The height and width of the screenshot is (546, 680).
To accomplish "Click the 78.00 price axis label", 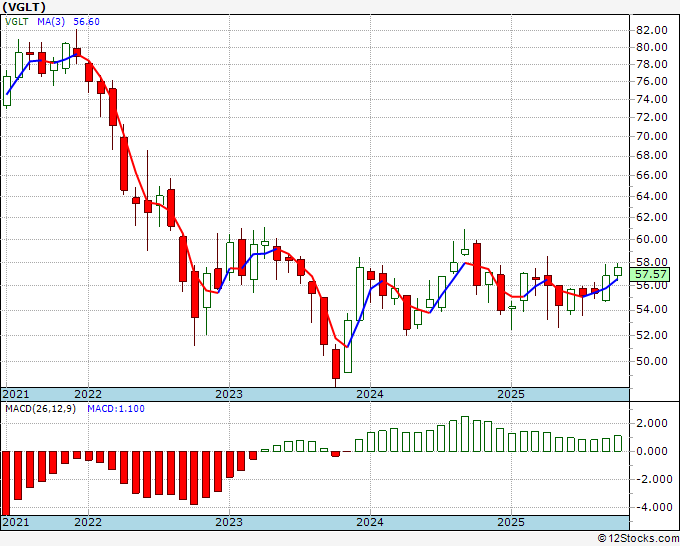I will coord(651,64).
